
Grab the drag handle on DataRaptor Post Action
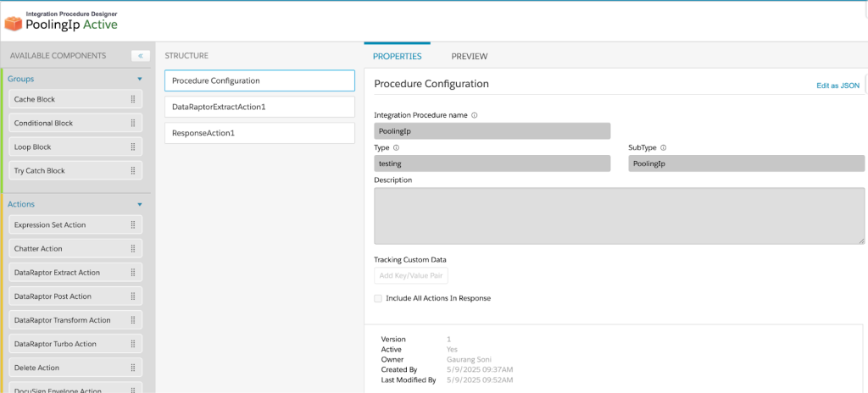(133, 296)
